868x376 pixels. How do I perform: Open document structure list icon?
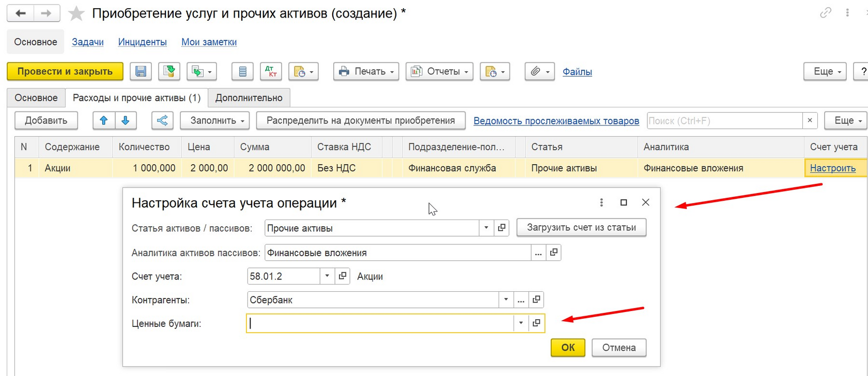click(242, 71)
